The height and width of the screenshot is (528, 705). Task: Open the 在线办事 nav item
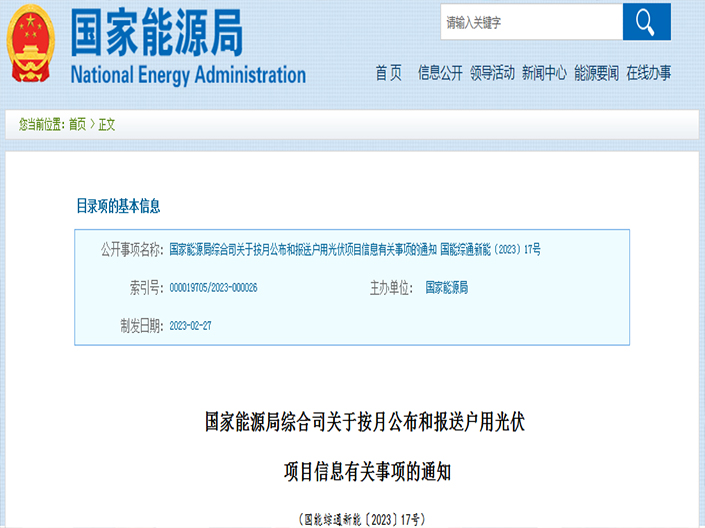pos(649,73)
